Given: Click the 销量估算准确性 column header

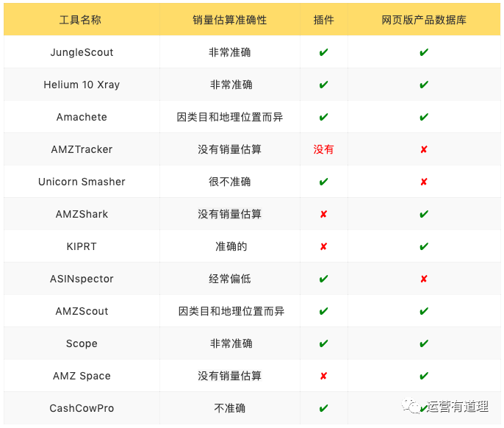Looking at the screenshot, I should point(229,20).
